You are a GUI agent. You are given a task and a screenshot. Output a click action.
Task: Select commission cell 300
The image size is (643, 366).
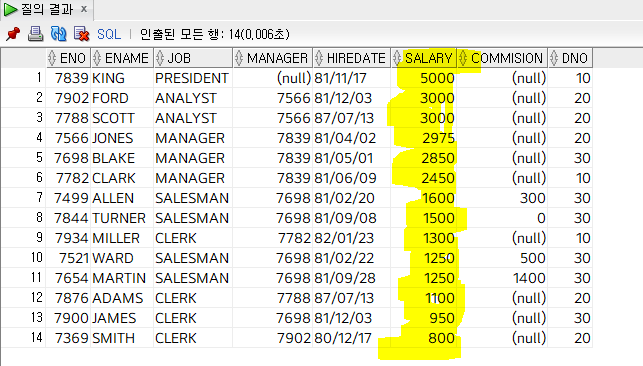tap(502, 198)
